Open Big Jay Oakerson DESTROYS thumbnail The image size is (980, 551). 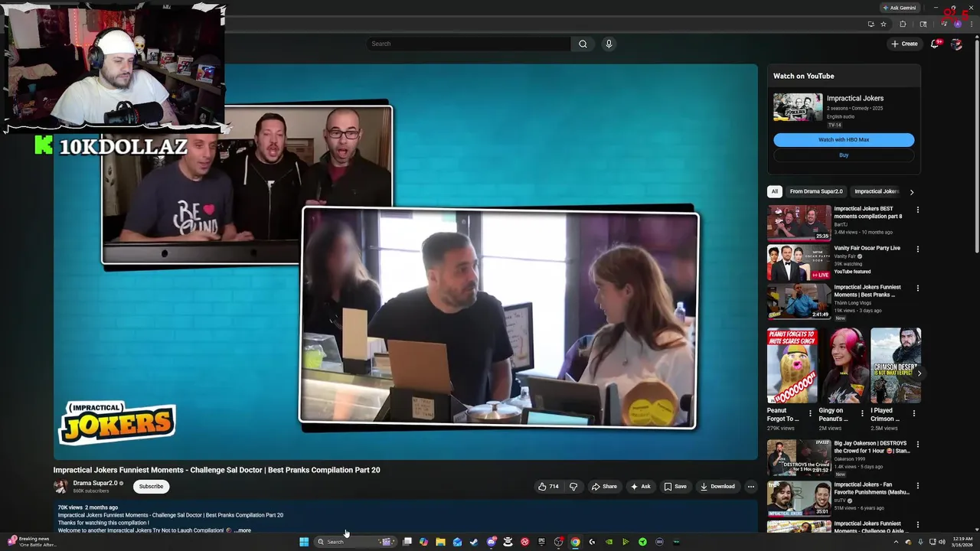799,458
